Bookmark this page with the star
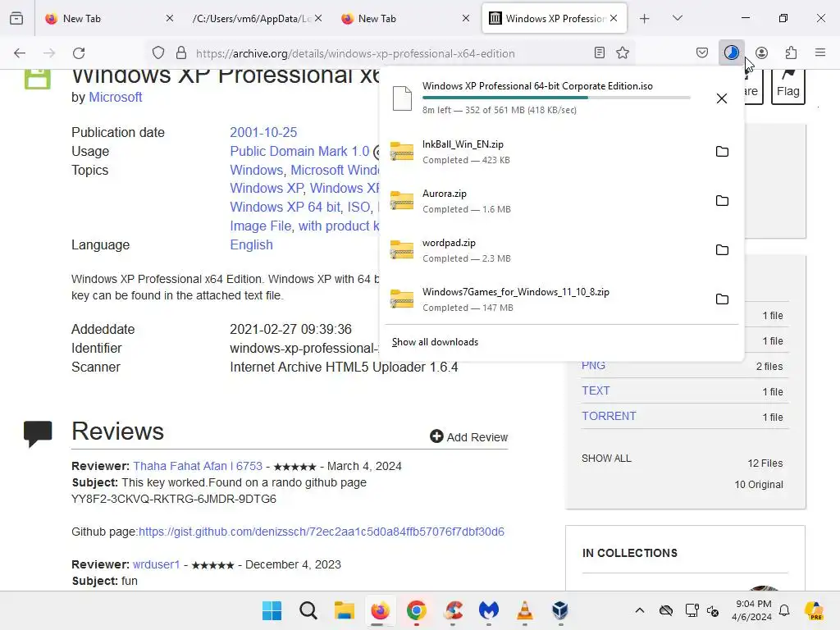840x630 pixels. click(623, 52)
